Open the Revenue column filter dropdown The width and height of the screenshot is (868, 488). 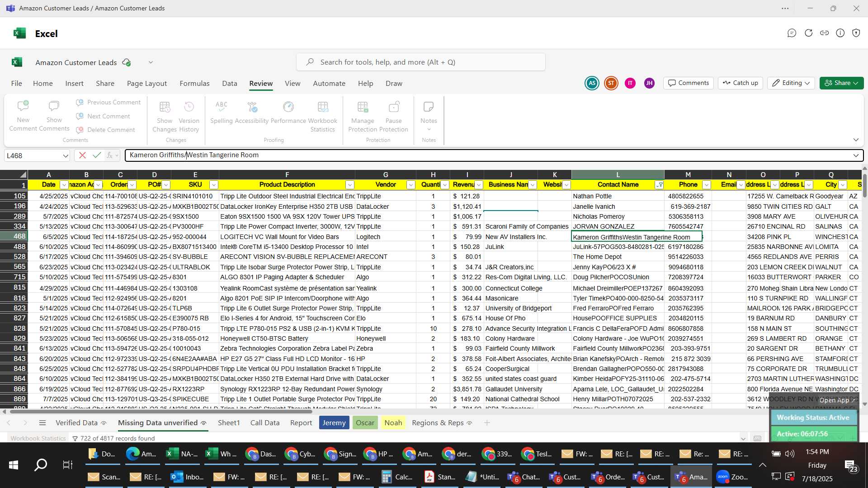(479, 185)
